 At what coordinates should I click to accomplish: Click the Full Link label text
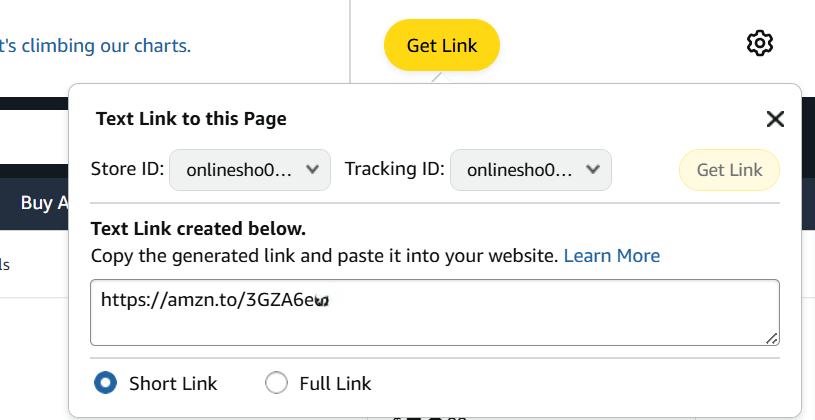(335, 384)
